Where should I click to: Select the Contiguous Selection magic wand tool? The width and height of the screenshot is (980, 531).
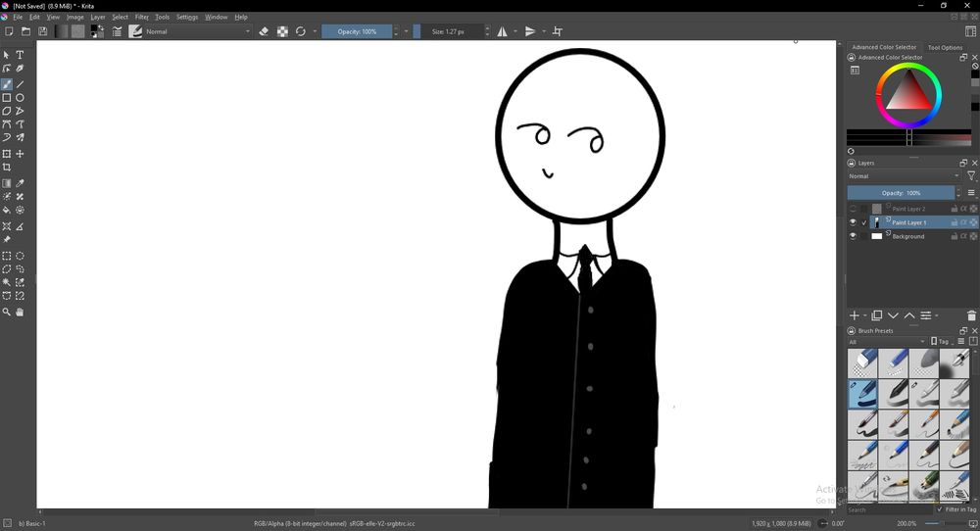[7, 282]
